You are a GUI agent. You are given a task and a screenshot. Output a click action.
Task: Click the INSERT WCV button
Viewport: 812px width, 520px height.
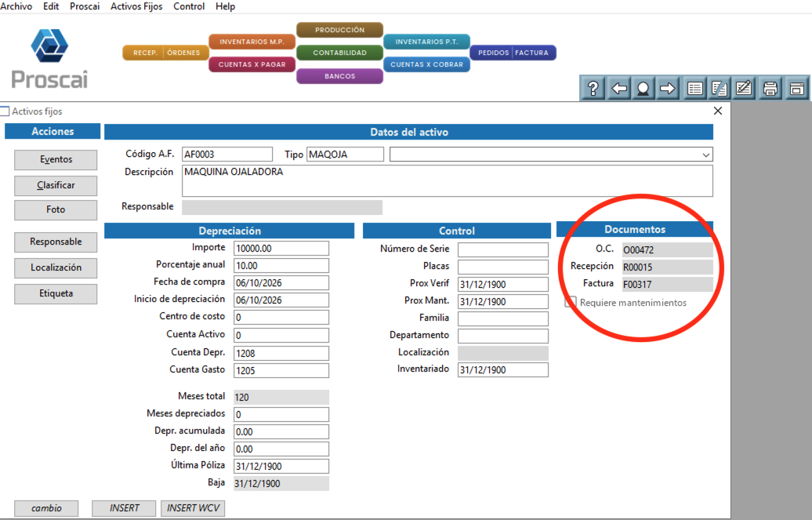(x=193, y=508)
